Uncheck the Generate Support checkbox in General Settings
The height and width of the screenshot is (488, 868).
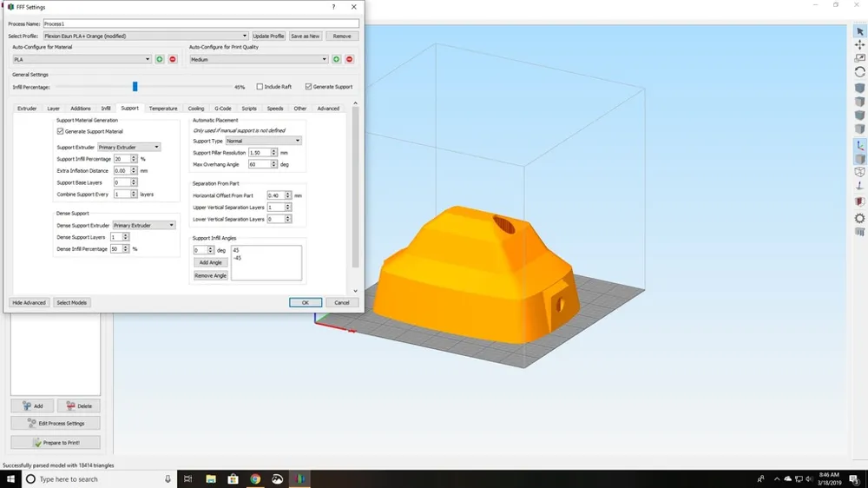click(x=308, y=87)
